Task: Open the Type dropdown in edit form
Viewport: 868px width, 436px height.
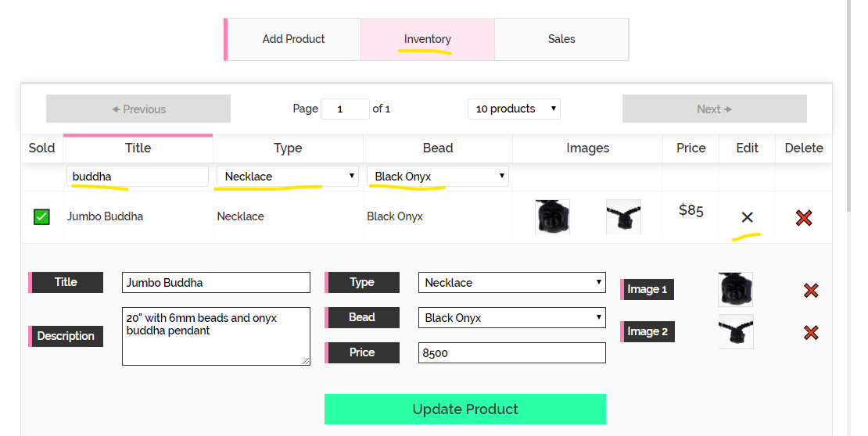Action: point(511,283)
